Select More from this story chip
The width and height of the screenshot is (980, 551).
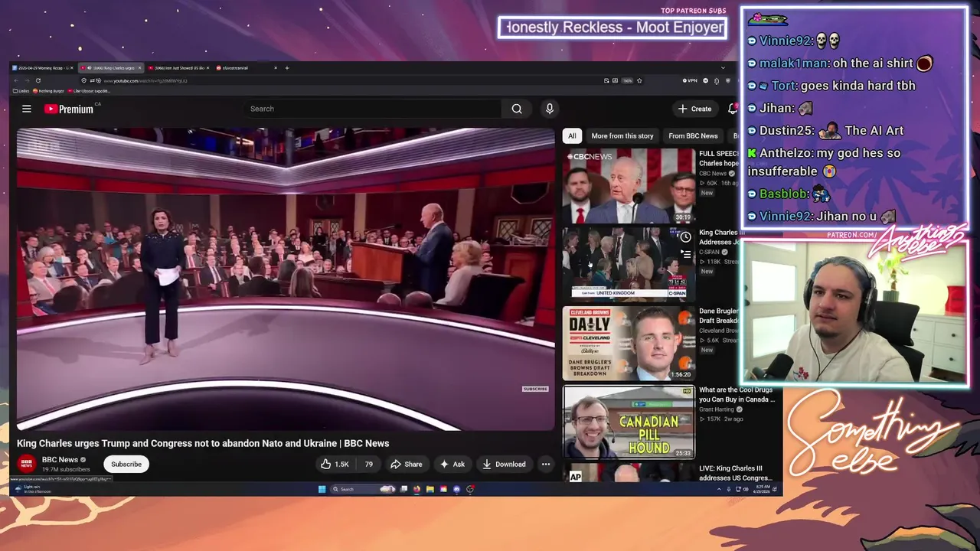click(x=622, y=135)
